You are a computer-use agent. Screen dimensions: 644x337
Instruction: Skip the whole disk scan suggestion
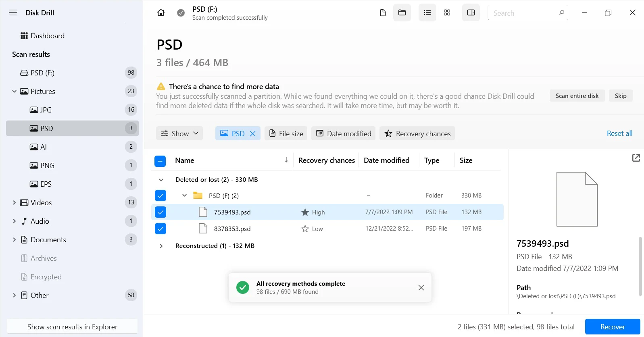click(x=621, y=96)
